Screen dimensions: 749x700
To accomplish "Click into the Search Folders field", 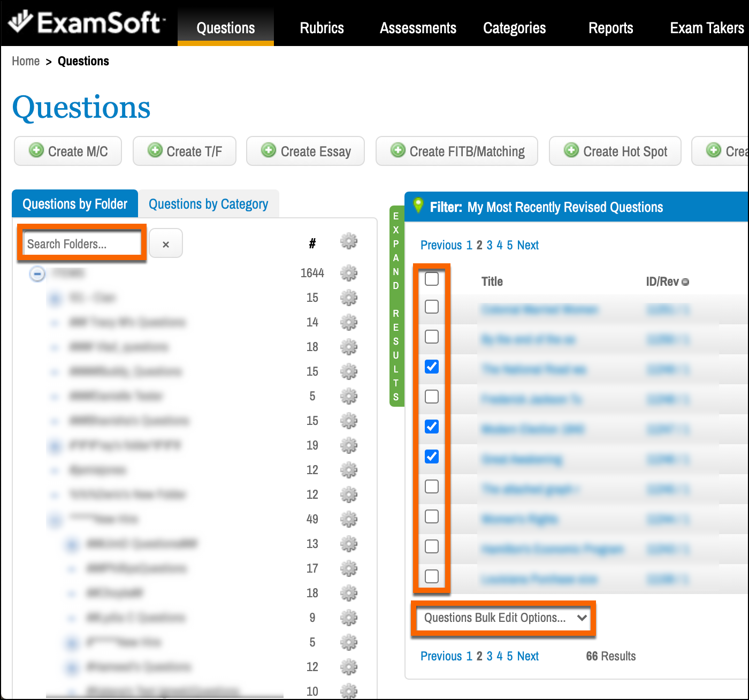I will click(x=82, y=244).
